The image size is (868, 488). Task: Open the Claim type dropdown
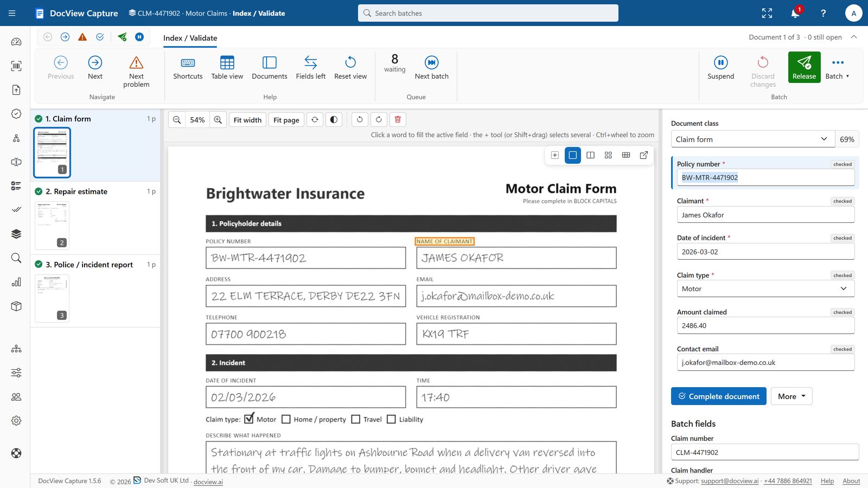click(x=765, y=288)
